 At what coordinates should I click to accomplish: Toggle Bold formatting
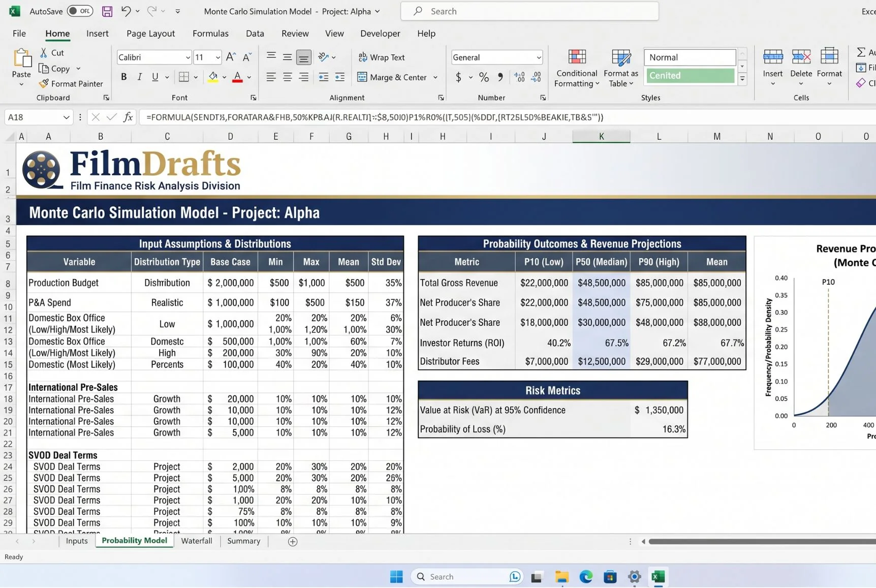tap(123, 77)
